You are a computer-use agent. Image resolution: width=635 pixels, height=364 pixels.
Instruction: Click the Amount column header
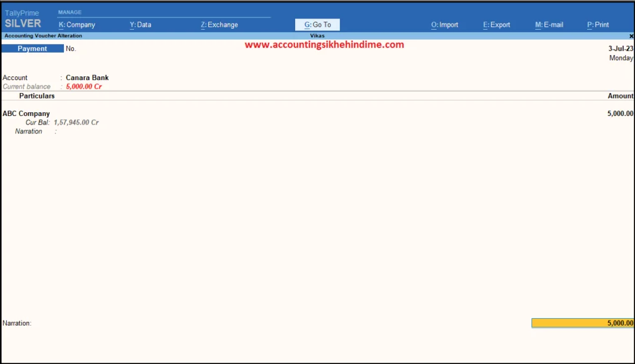click(x=620, y=96)
